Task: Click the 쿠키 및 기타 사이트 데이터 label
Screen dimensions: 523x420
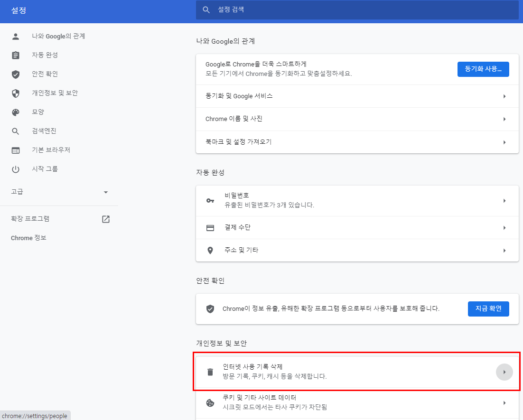Action: tap(260, 398)
